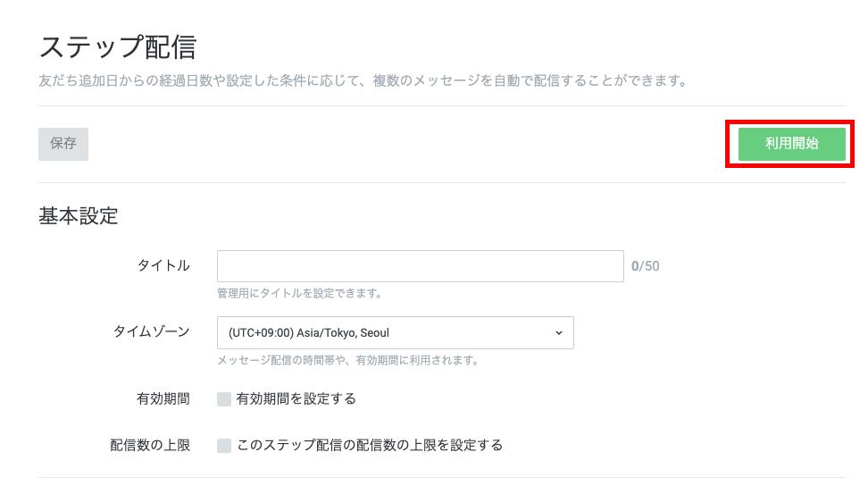The width and height of the screenshot is (868, 494).
Task: Open the タイムゾーン timezone dropdown
Action: coord(396,333)
